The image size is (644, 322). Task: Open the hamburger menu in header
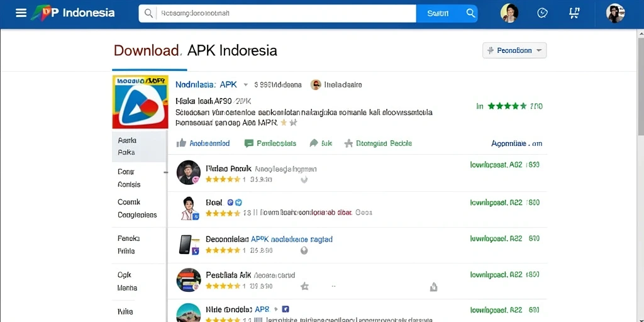(21, 13)
